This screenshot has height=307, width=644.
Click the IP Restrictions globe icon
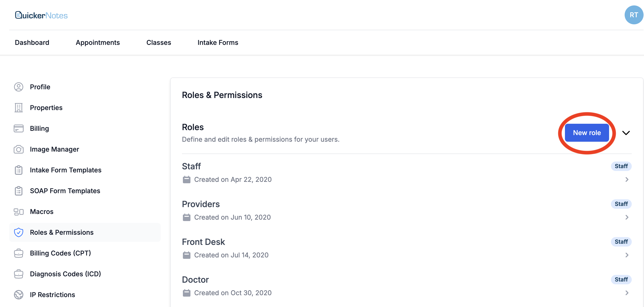click(18, 294)
